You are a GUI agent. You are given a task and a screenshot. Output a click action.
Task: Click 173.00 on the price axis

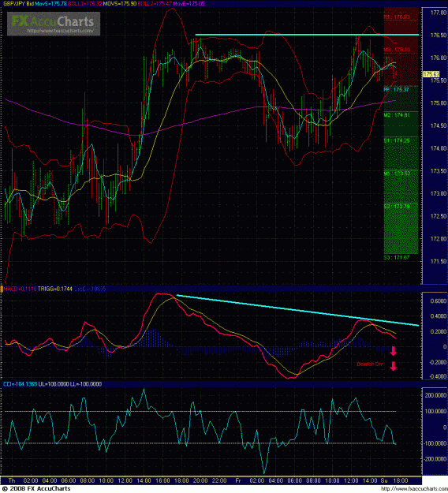point(439,194)
